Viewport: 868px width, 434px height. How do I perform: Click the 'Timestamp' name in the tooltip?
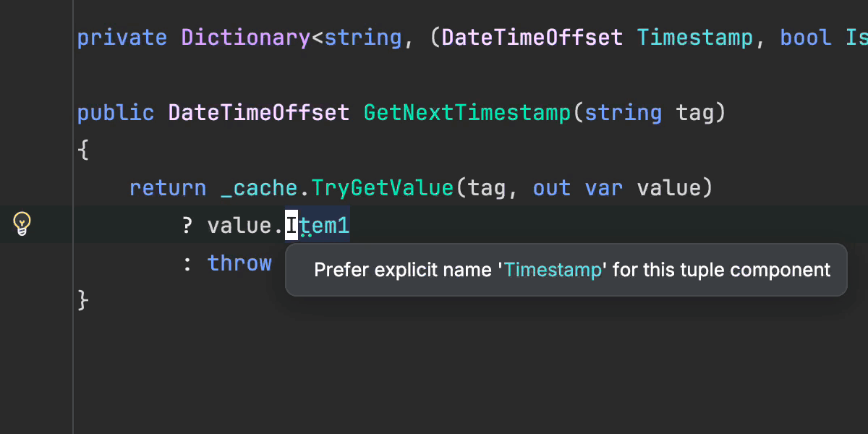[x=553, y=270]
